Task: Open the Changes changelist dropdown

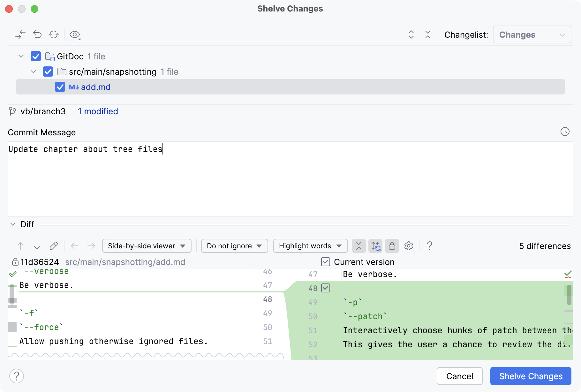Action: pyautogui.click(x=532, y=34)
